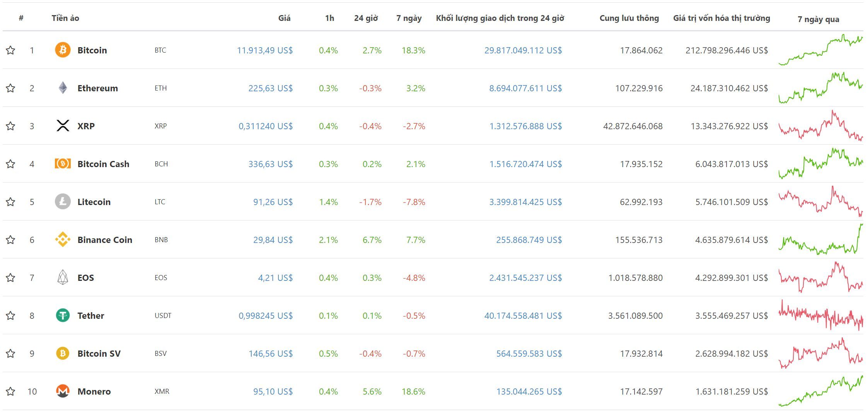Viewport: 868px width, 412px height.
Task: Click Litecoin price 91,26 US$
Action: [x=273, y=202]
